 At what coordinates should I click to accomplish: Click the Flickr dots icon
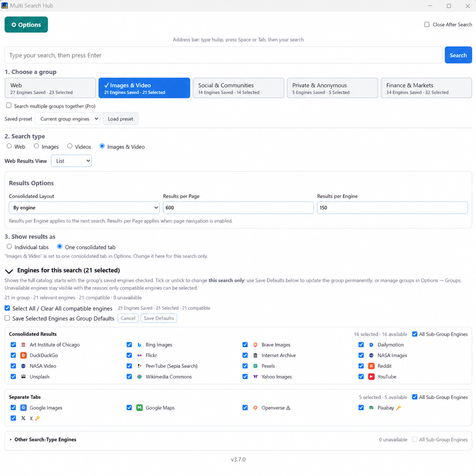pyautogui.click(x=139, y=355)
